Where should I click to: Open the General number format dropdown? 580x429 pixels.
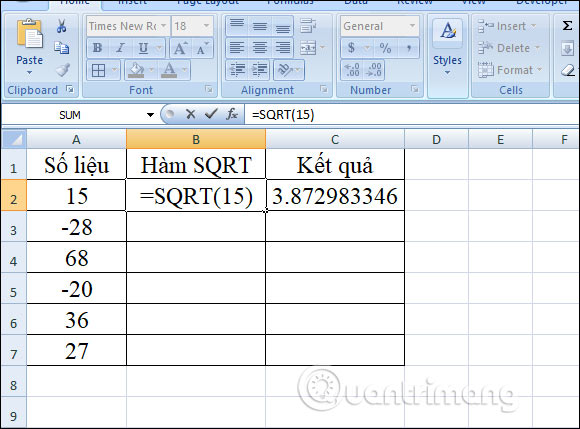[x=412, y=26]
